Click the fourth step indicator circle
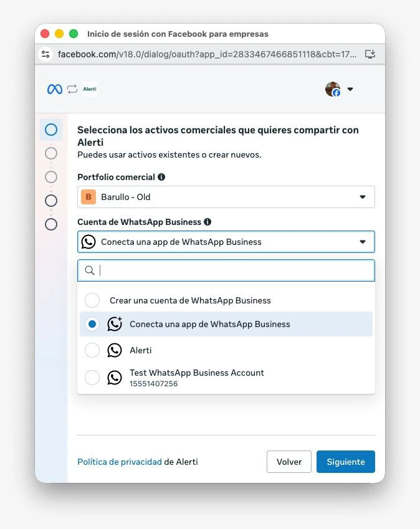Viewport: 420px width, 529px height. (51, 201)
